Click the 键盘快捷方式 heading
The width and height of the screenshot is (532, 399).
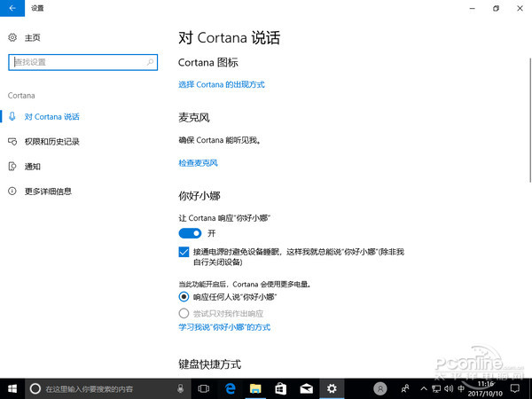[209, 364]
